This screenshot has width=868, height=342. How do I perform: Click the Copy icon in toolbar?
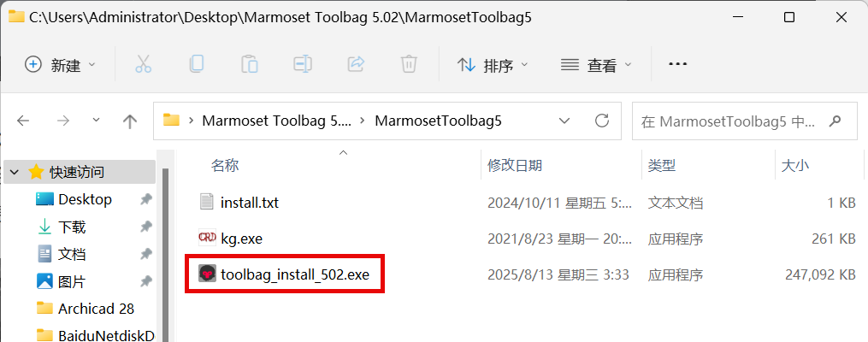[x=196, y=65]
